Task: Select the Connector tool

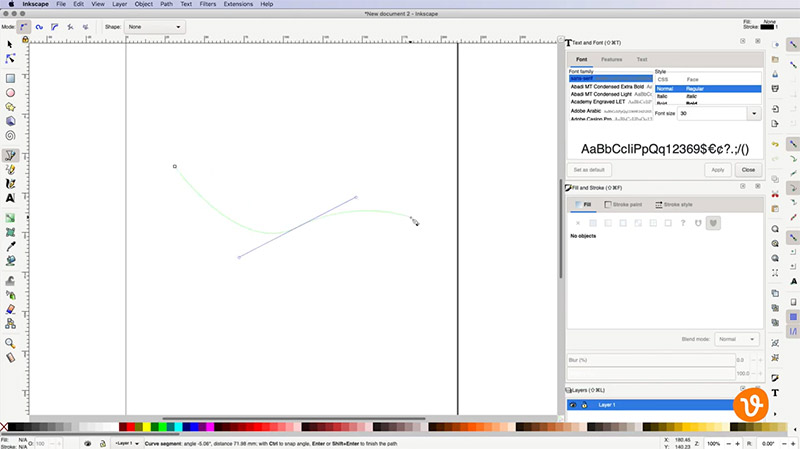Action: pyautogui.click(x=10, y=323)
